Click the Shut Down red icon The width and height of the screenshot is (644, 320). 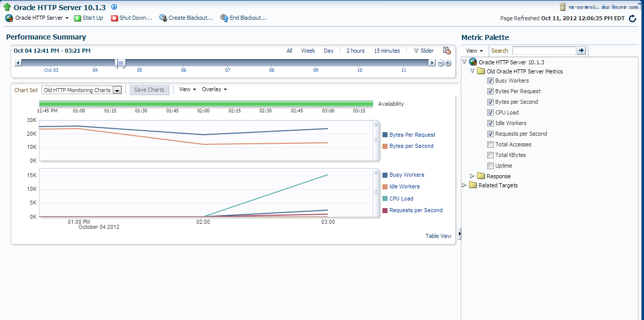point(114,18)
